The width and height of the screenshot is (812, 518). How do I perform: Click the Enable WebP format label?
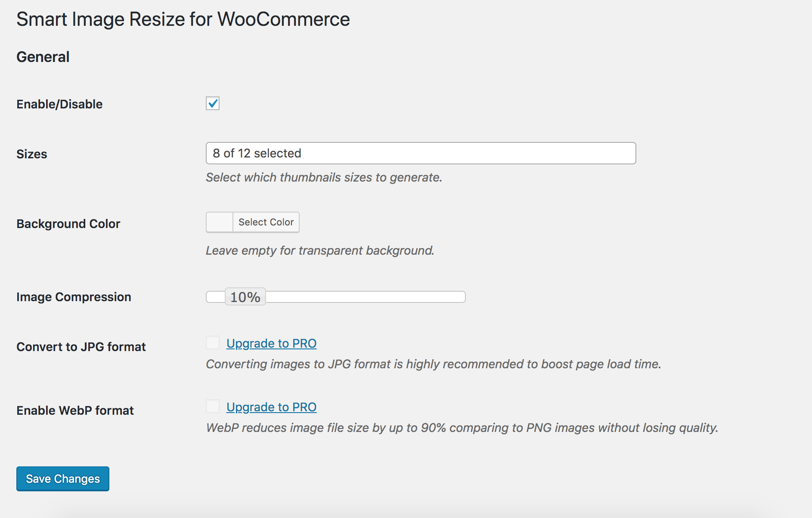[x=75, y=410]
